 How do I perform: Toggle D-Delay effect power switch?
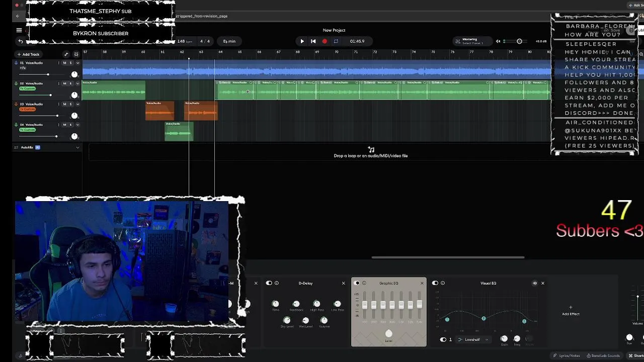coord(269,283)
